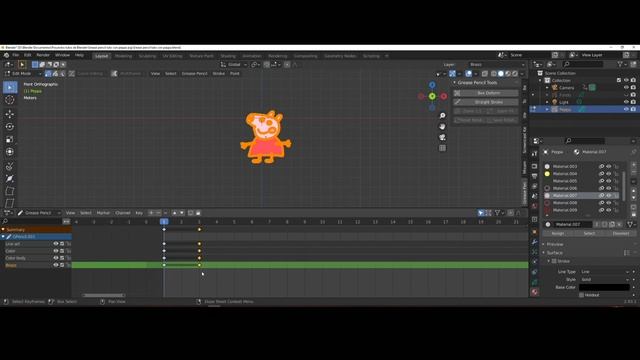This screenshot has height=360, width=640.
Task: Click the current frame marker in timeline
Action: click(x=164, y=221)
